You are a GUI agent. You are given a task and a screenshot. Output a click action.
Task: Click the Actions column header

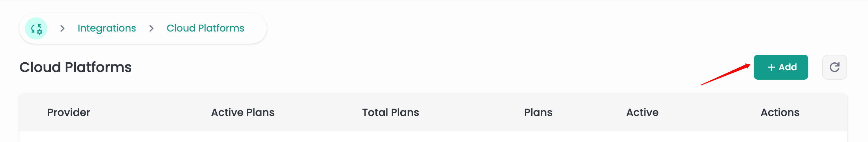tap(780, 113)
